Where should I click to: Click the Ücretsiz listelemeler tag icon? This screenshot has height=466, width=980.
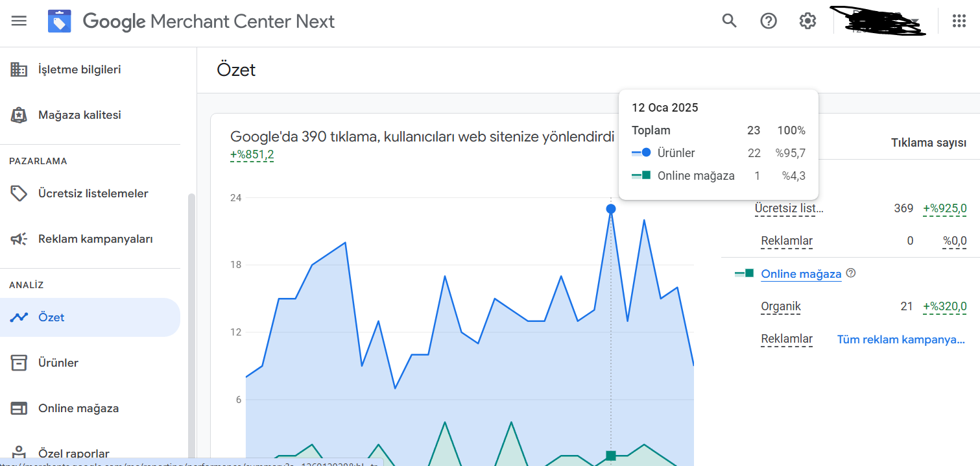19,193
